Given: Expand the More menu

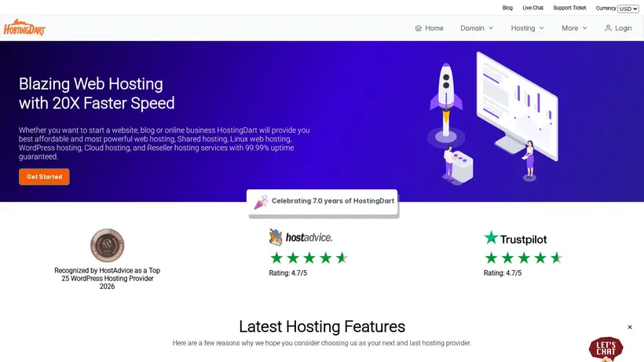Looking at the screenshot, I should click(574, 28).
